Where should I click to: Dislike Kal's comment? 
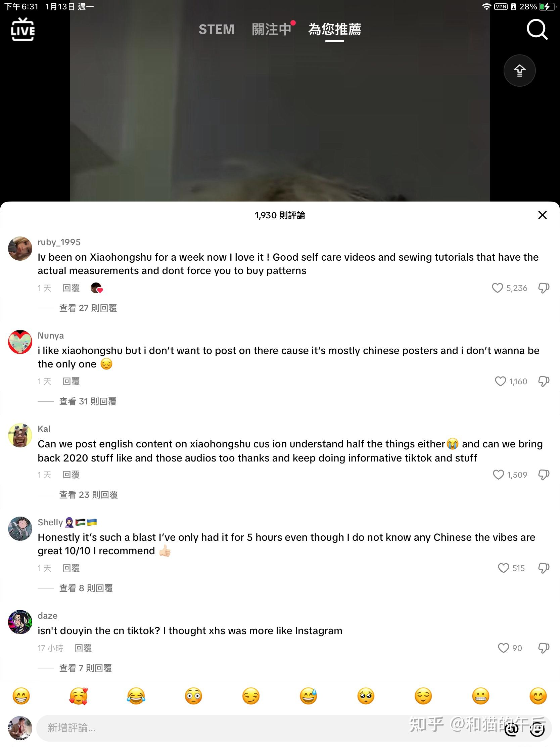[544, 475]
